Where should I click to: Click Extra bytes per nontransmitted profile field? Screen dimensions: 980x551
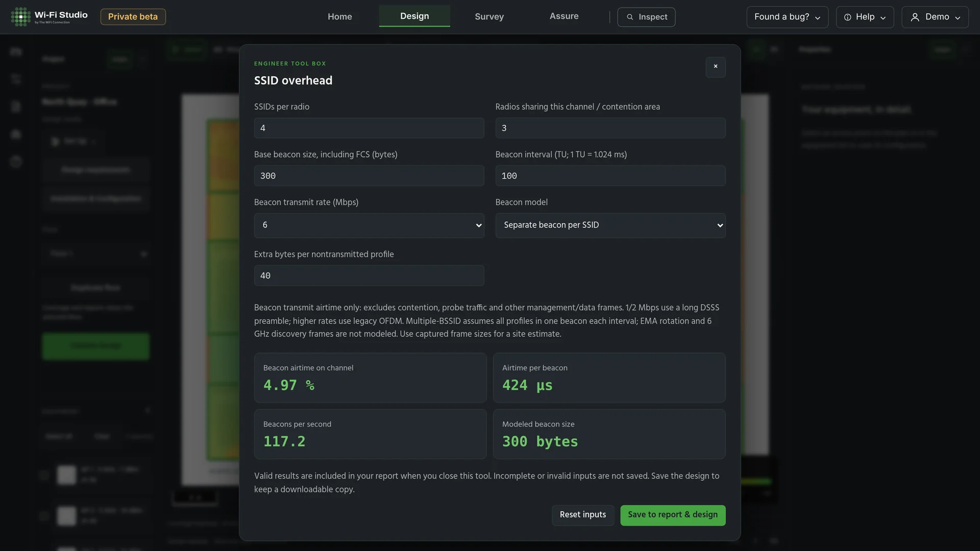coord(369,275)
